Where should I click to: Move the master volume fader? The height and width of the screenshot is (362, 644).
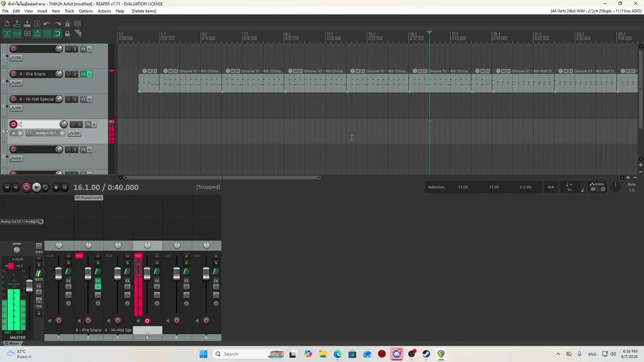click(29, 286)
